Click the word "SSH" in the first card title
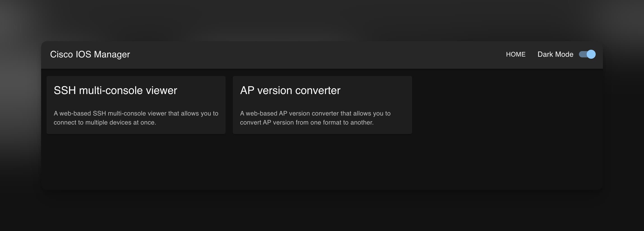The width and height of the screenshot is (644, 231). coord(65,90)
